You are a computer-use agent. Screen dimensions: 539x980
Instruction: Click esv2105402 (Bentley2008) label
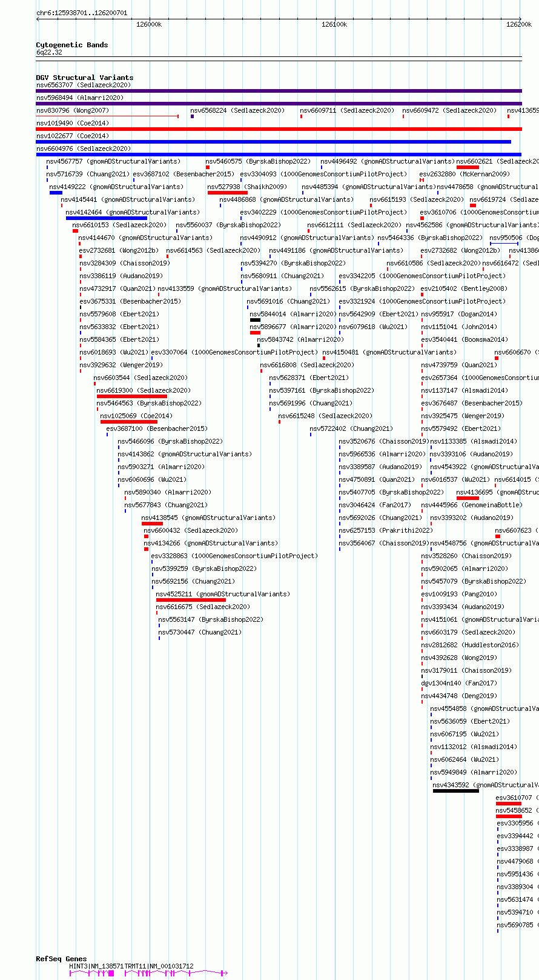[x=464, y=288]
